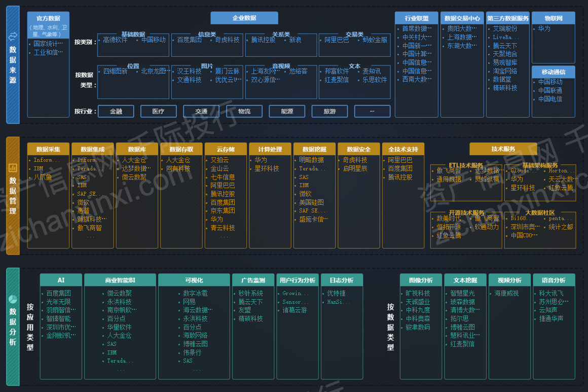Screen dimensions: 588x392
Task: Click 科大讯飞 under 语音分析
Action: 551,293
